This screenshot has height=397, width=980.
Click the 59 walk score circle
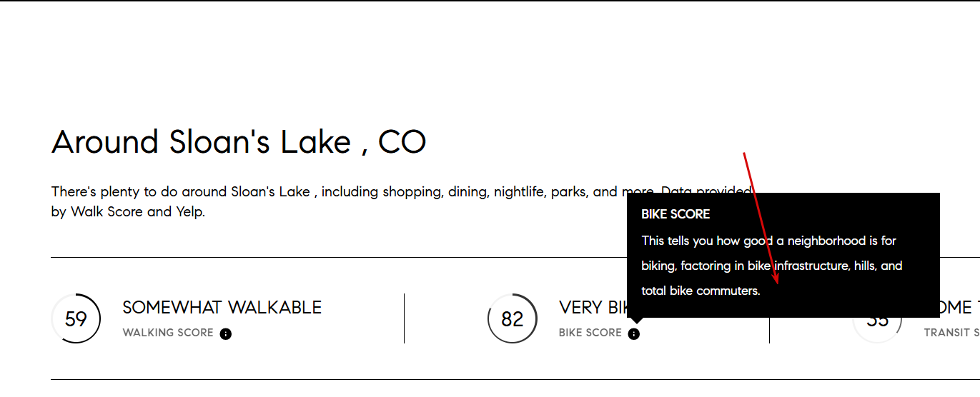[76, 318]
